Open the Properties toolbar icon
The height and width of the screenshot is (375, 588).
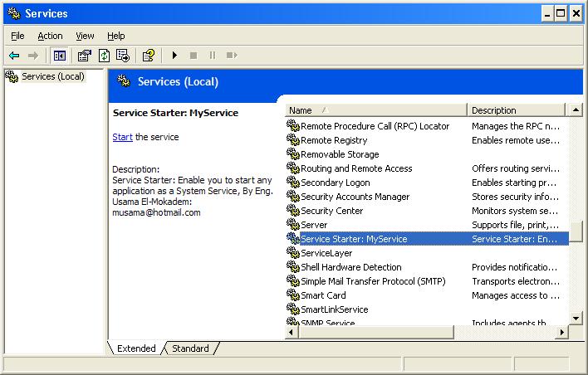click(x=84, y=56)
